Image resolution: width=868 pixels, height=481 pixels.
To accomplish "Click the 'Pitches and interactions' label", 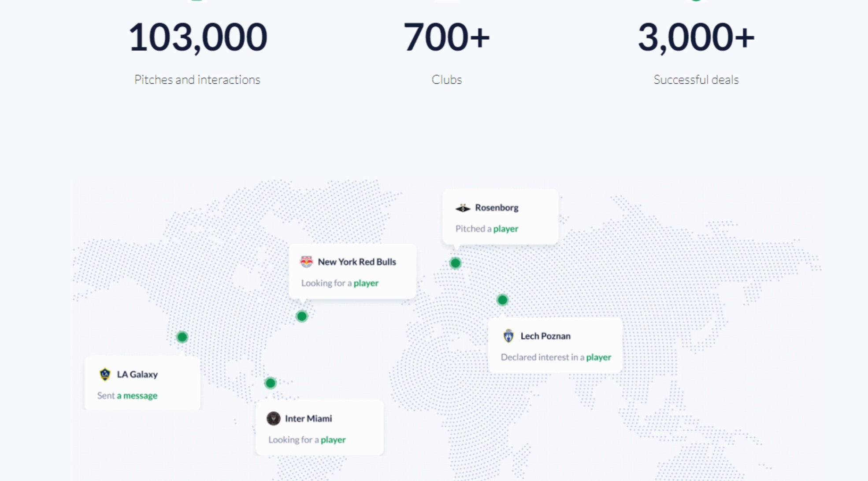I will [x=197, y=80].
